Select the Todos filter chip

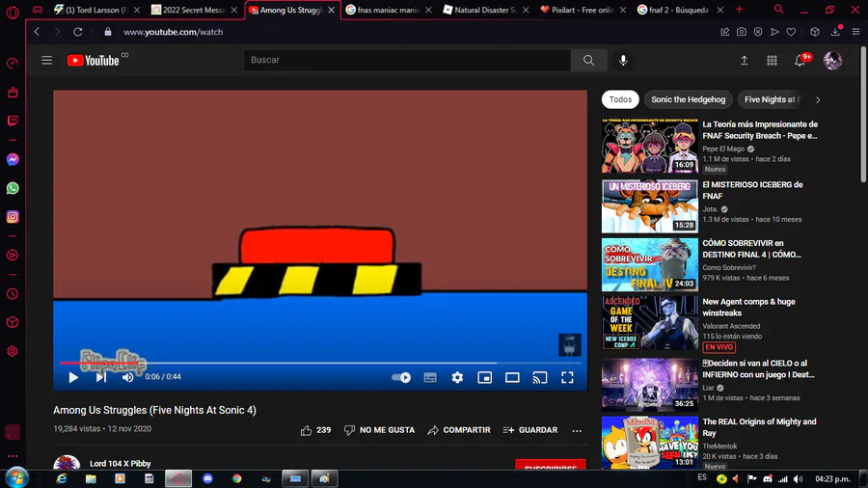[620, 99]
